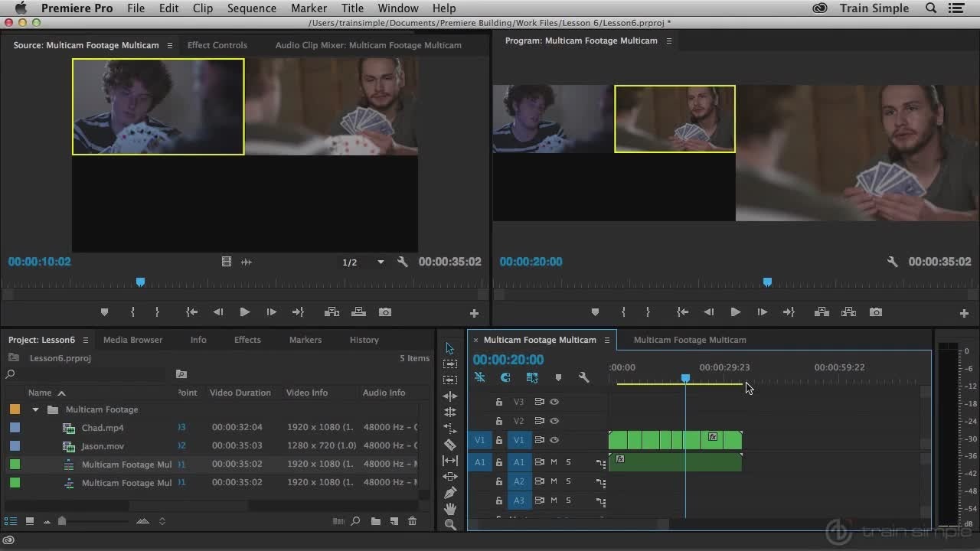Play in the Source monitor
The height and width of the screenshot is (551, 980).
coord(245,312)
